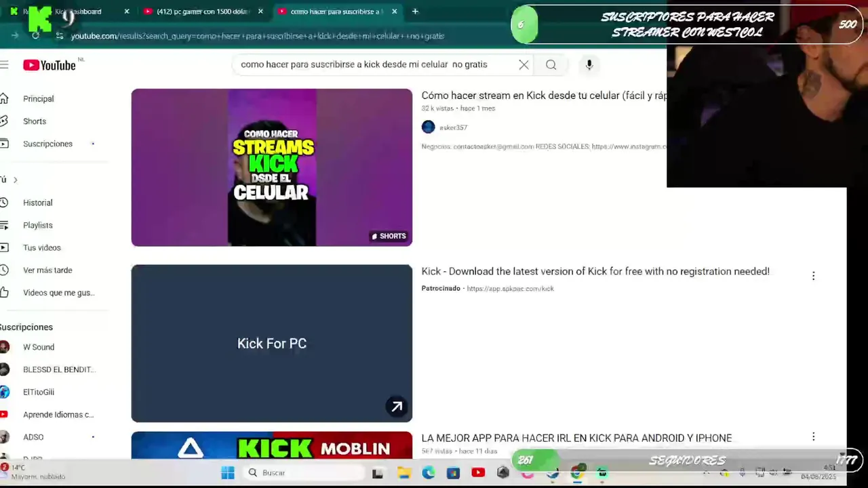Open Windows Start menu
868x488 pixels.
[x=227, y=472]
